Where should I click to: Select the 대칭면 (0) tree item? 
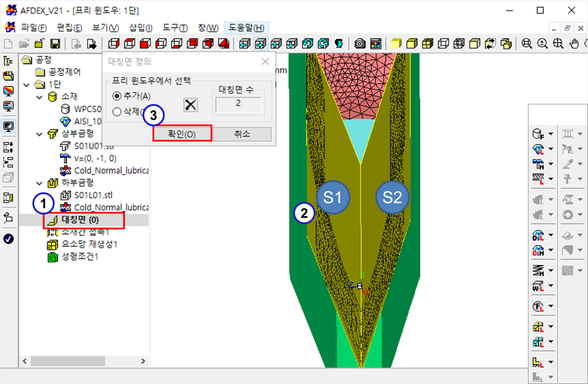tap(85, 221)
